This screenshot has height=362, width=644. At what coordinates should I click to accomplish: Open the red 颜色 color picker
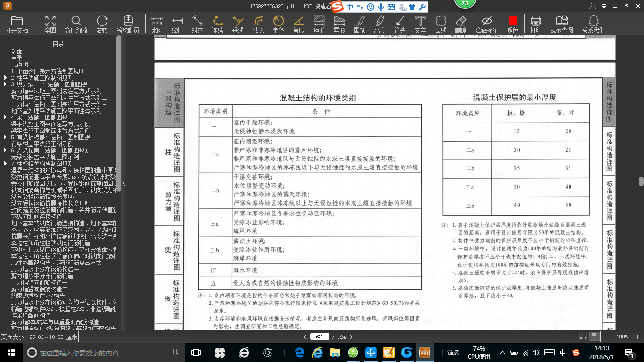[x=512, y=24]
